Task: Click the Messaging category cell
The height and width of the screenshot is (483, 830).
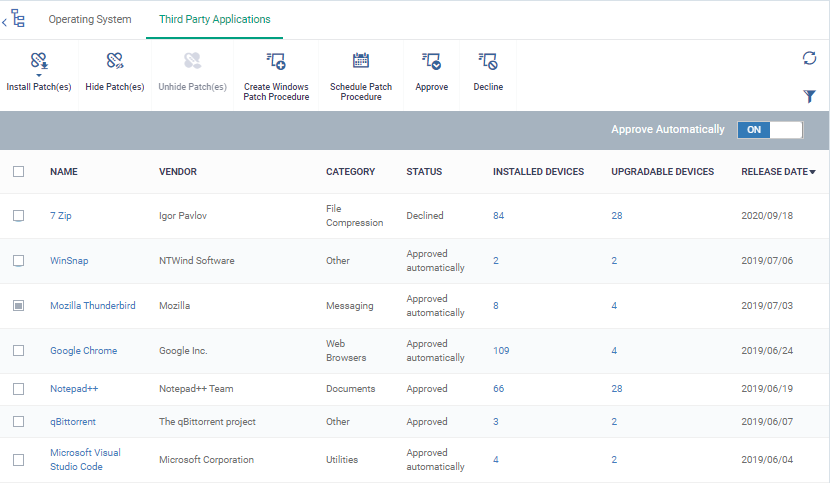Action: click(x=350, y=306)
